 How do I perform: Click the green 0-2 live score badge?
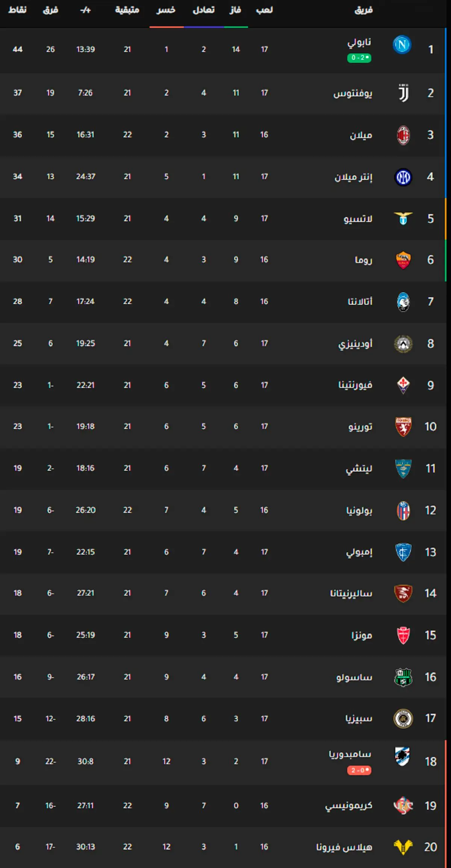click(359, 58)
